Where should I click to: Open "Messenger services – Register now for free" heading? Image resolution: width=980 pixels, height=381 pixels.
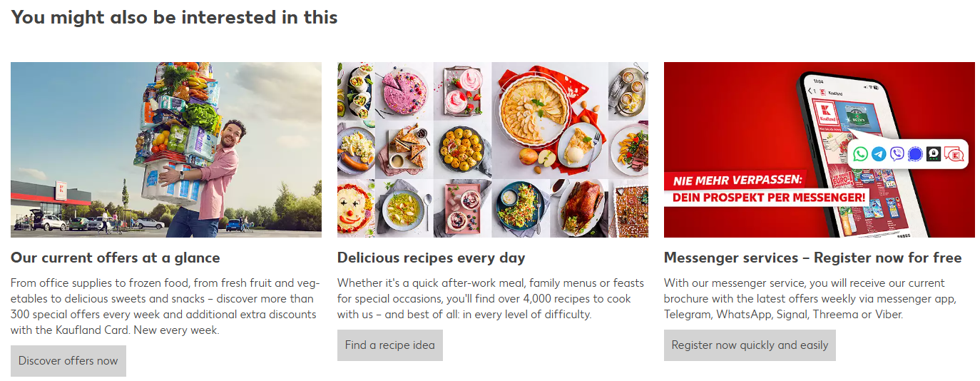pos(812,258)
